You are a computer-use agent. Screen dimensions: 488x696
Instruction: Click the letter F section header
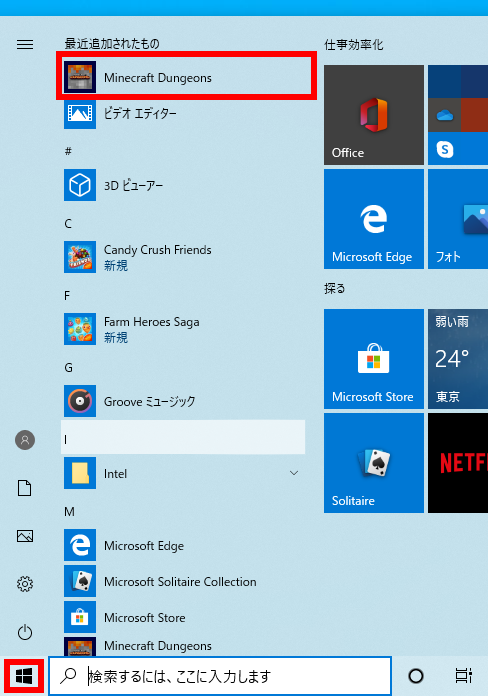click(x=67, y=296)
